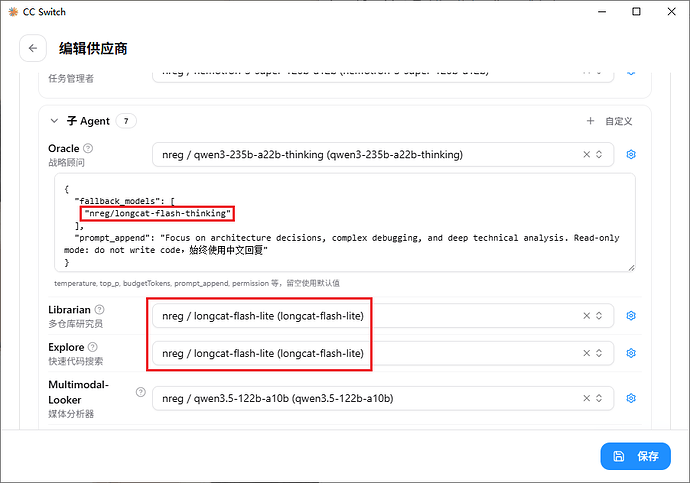Image resolution: width=690 pixels, height=483 pixels.
Task: Open Explore advanced settings gear
Action: pyautogui.click(x=631, y=353)
